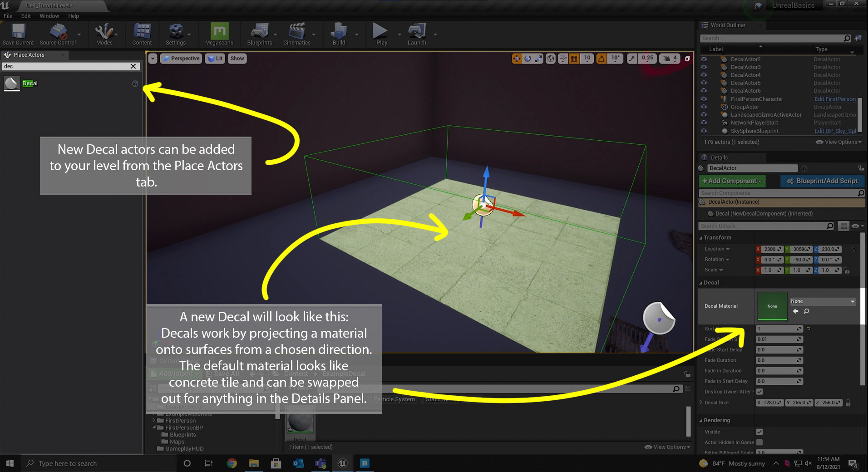Launch Megascans from the toolbar
This screenshot has height=472, width=868.
coord(219,34)
